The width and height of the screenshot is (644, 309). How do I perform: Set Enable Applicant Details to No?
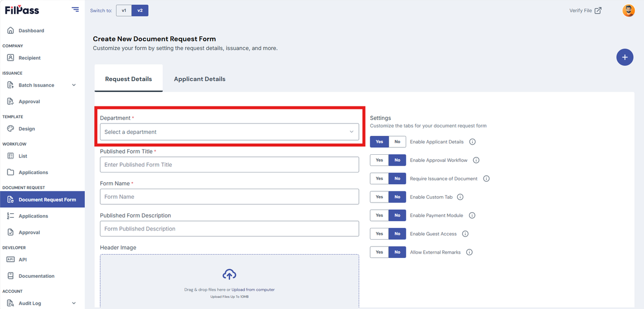point(397,142)
